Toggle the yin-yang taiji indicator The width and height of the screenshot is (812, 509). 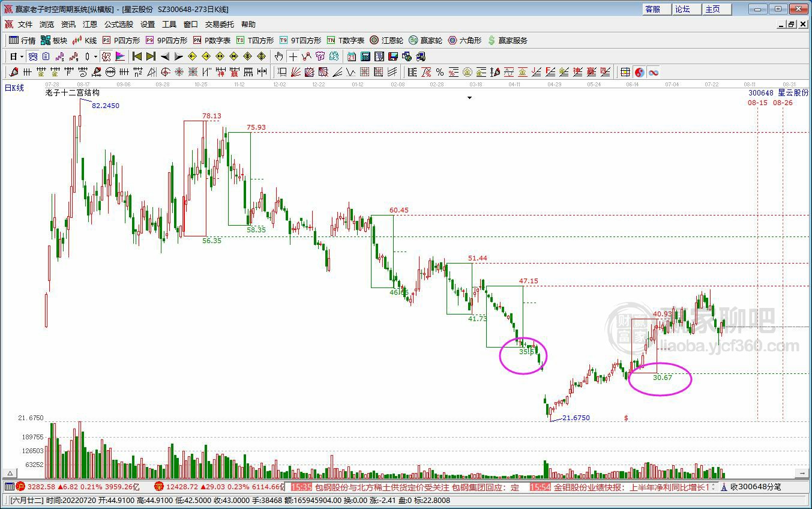tap(640, 72)
